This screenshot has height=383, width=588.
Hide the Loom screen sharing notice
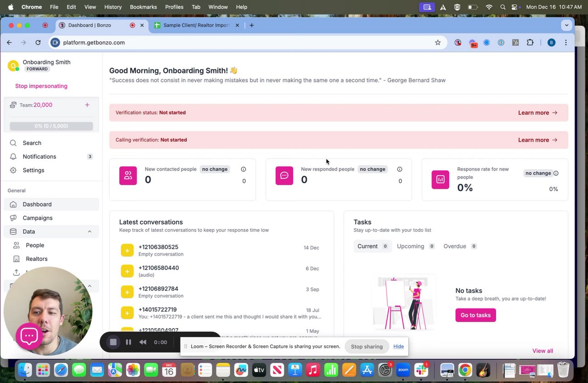click(x=398, y=346)
